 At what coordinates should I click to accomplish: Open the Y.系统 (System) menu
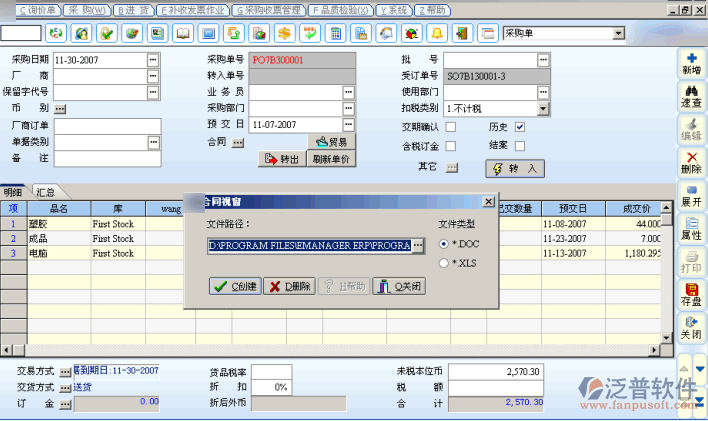(392, 9)
